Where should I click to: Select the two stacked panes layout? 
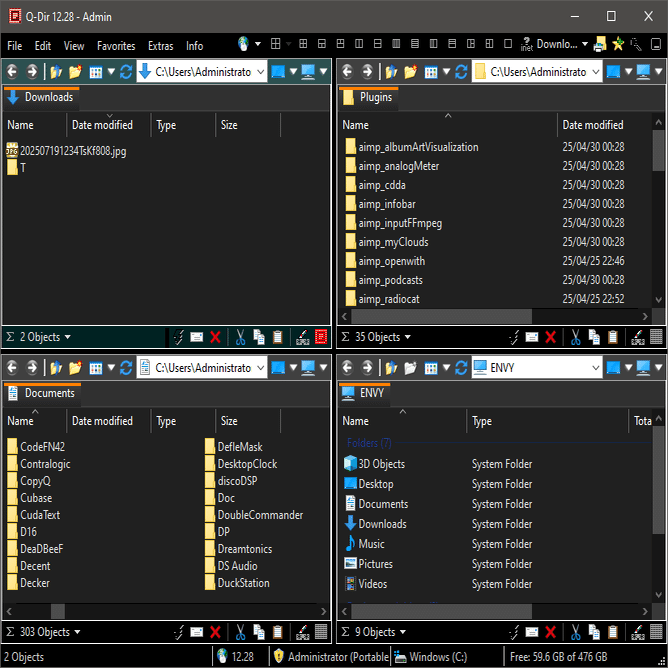tap(378, 44)
